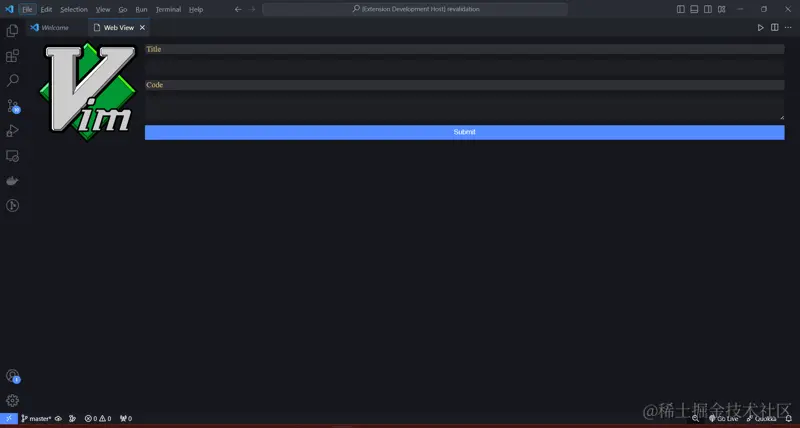800x428 pixels.
Task: Click the run play icon in editor toolbar
Action: point(760,28)
